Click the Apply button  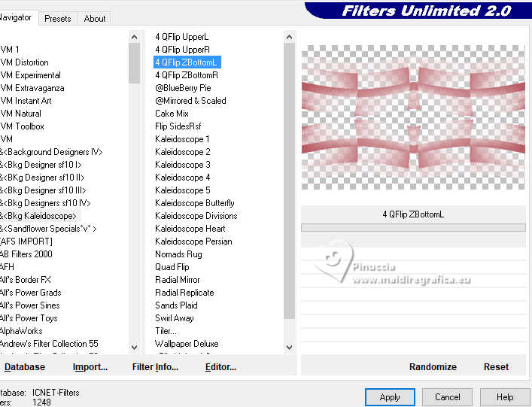coord(390,396)
